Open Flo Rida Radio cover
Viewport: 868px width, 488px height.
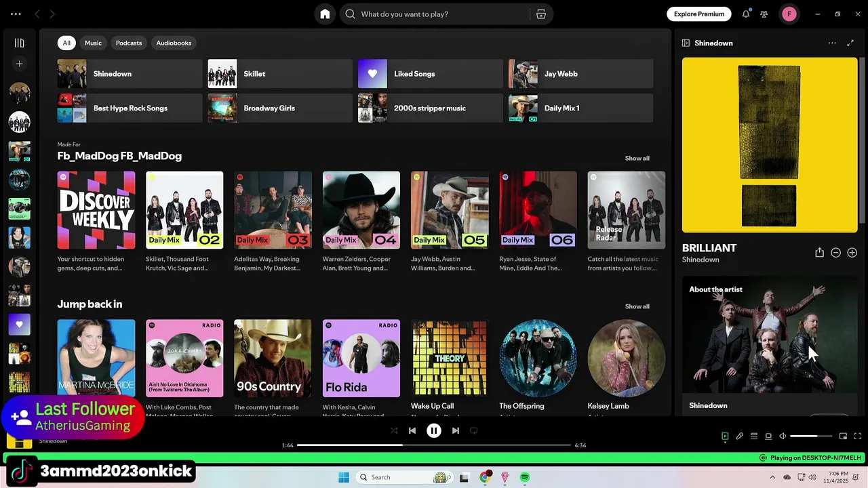(x=361, y=359)
